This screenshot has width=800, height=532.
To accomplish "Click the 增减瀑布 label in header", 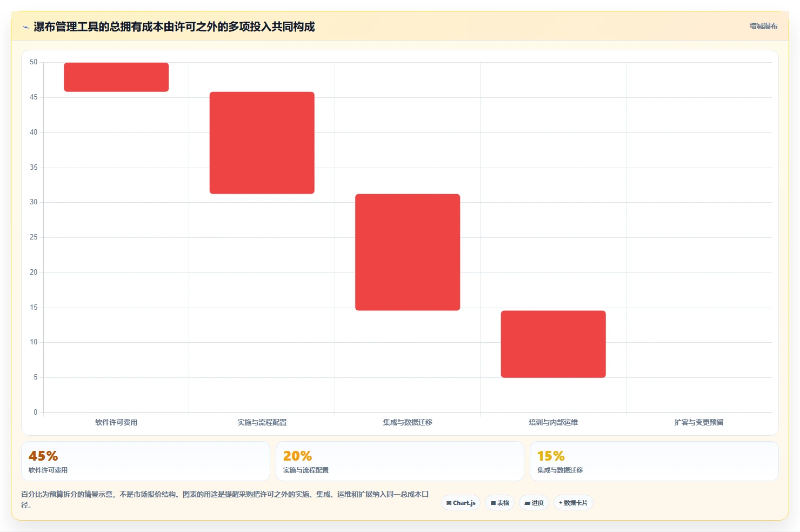I will tap(763, 26).
